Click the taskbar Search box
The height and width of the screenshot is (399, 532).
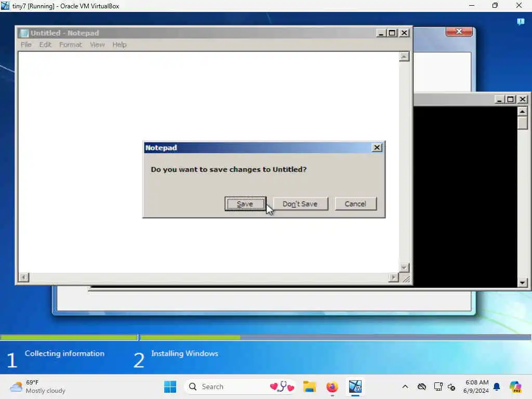click(x=240, y=387)
